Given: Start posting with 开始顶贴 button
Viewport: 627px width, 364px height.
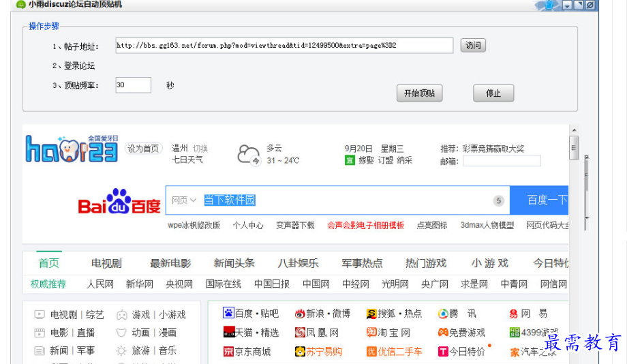Looking at the screenshot, I should (x=419, y=93).
